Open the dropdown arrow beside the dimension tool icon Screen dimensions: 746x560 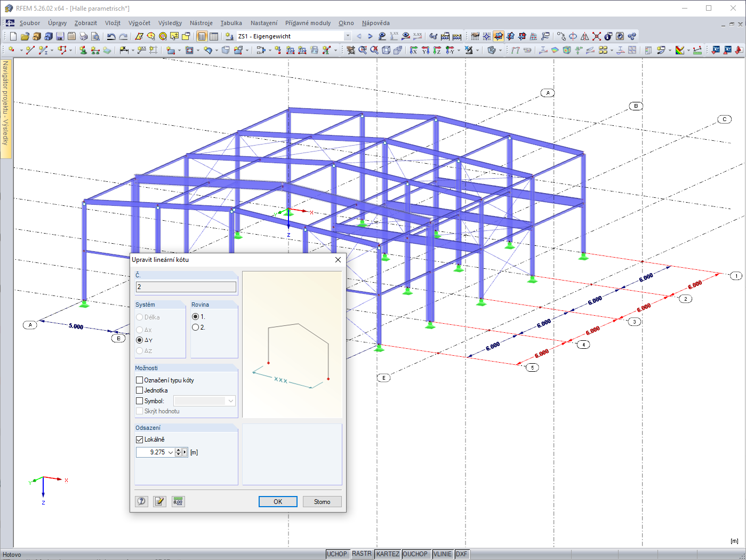(133, 50)
